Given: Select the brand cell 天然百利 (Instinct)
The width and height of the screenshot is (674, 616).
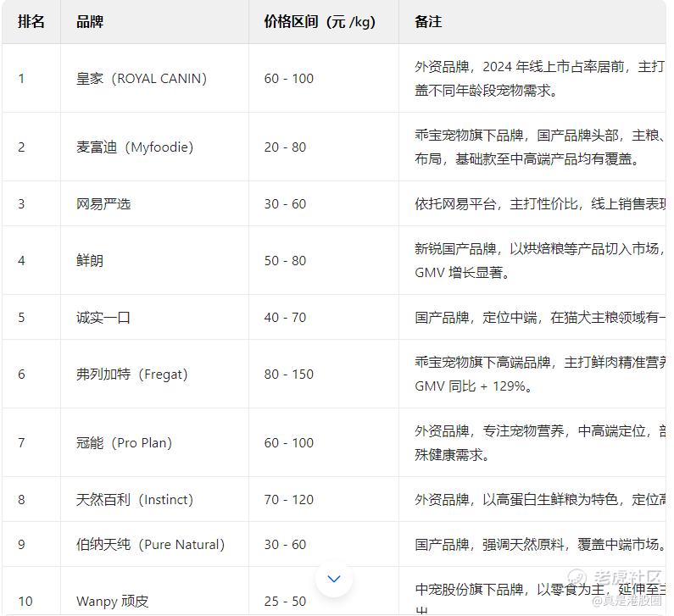Looking at the screenshot, I should tap(135, 500).
